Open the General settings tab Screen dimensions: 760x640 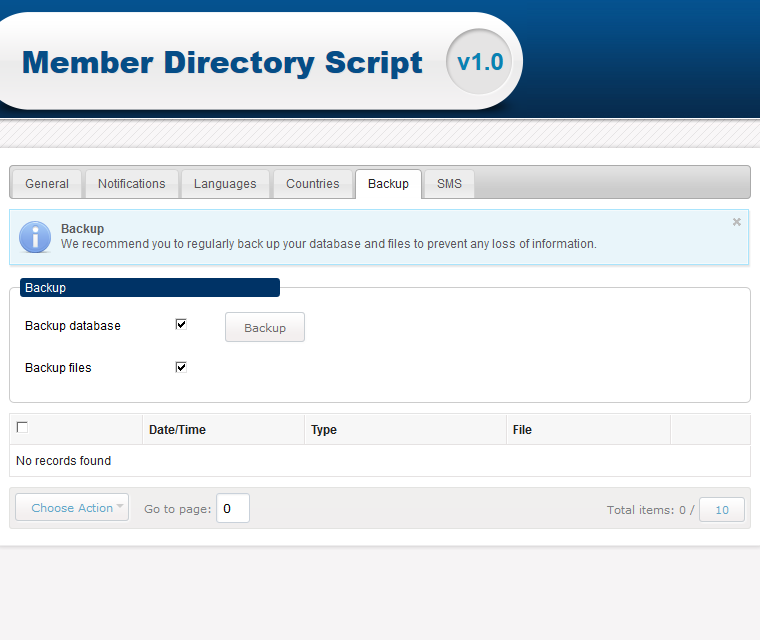(47, 184)
